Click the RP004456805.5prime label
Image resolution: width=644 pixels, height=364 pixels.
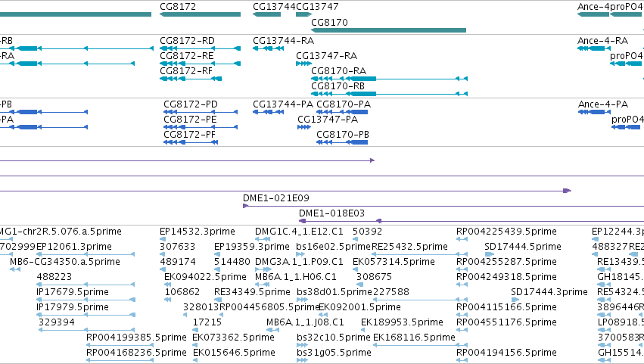click(x=269, y=307)
